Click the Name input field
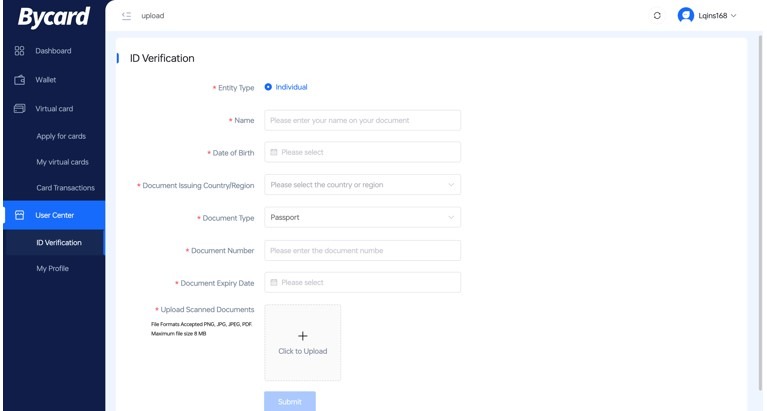The image size is (767, 411). [362, 120]
